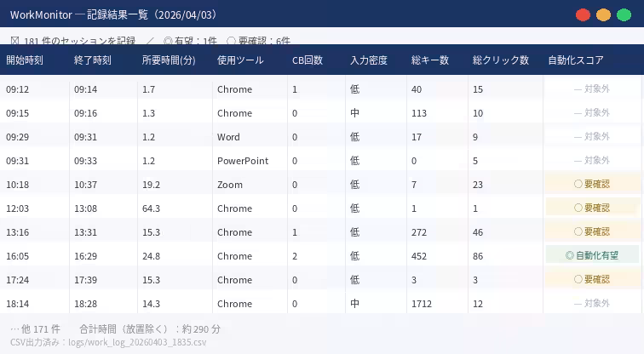Click the green window button in title bar
The width and height of the screenshot is (644, 354).
[x=624, y=14]
